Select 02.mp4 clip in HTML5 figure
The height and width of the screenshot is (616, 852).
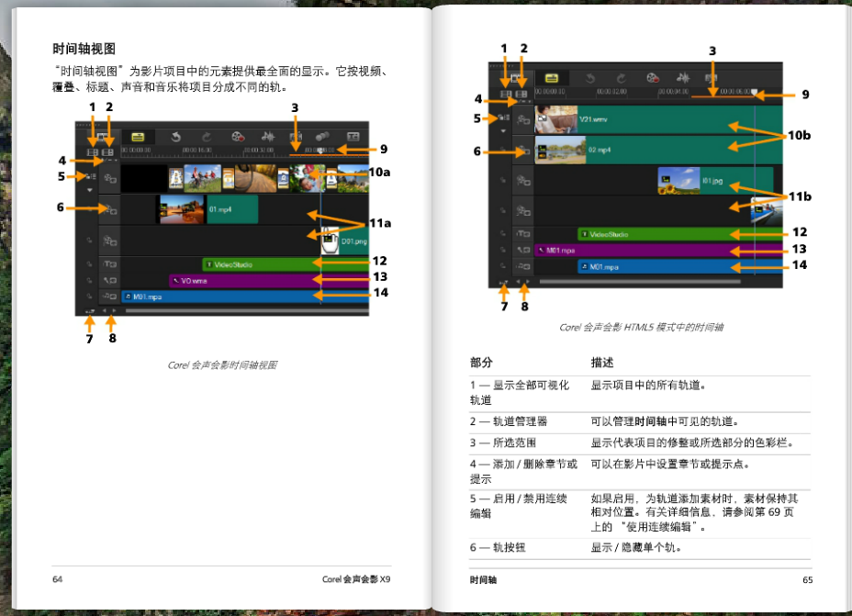658,150
